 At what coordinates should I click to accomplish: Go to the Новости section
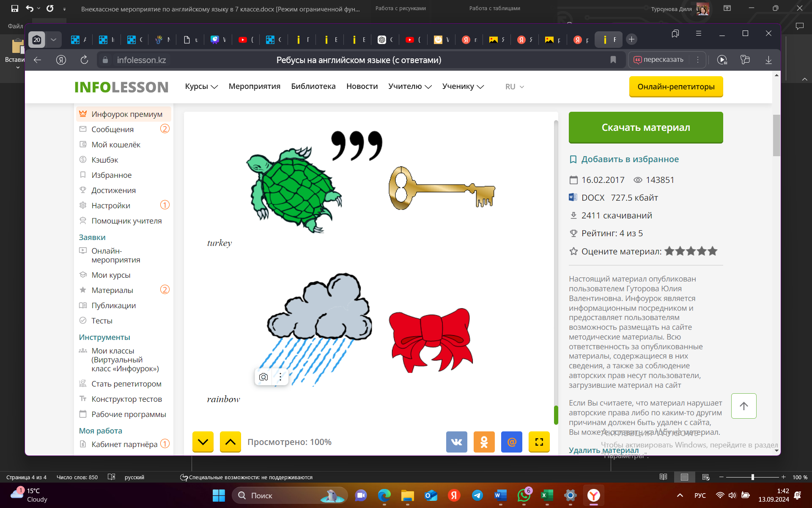362,86
